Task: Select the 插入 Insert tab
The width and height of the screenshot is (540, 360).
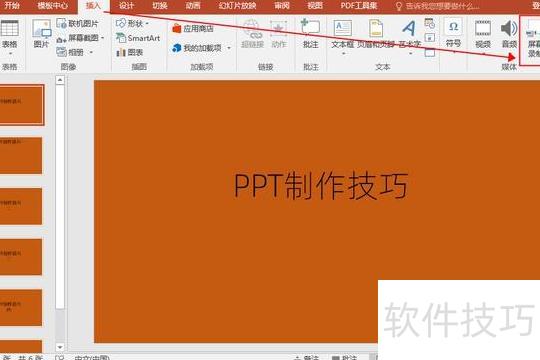Action: (x=93, y=6)
